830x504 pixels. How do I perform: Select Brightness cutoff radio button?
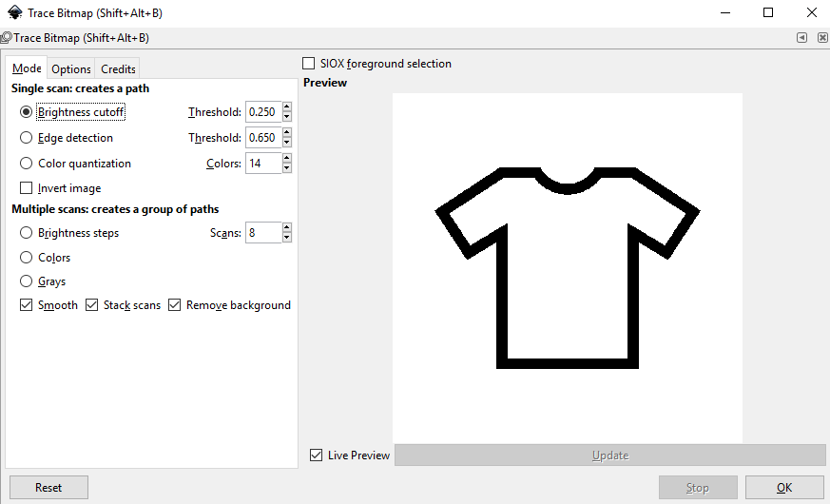click(x=26, y=112)
